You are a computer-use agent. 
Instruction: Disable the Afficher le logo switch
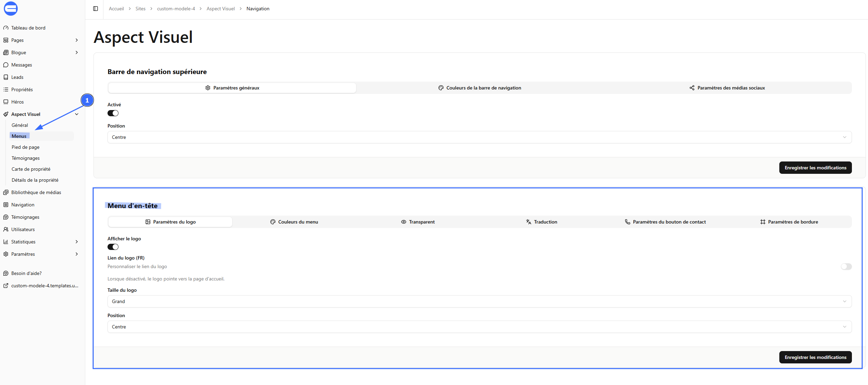click(x=113, y=247)
